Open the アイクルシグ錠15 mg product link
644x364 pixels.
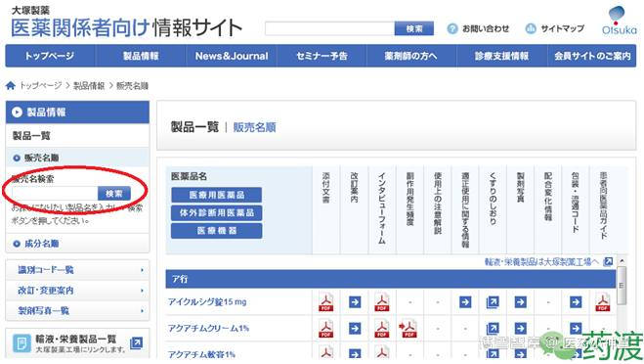(207, 302)
